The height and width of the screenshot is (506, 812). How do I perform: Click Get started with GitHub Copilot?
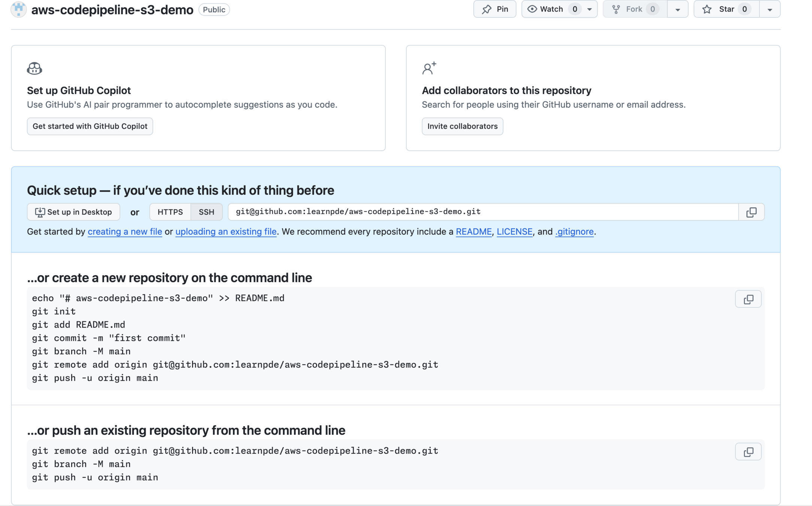pyautogui.click(x=90, y=126)
